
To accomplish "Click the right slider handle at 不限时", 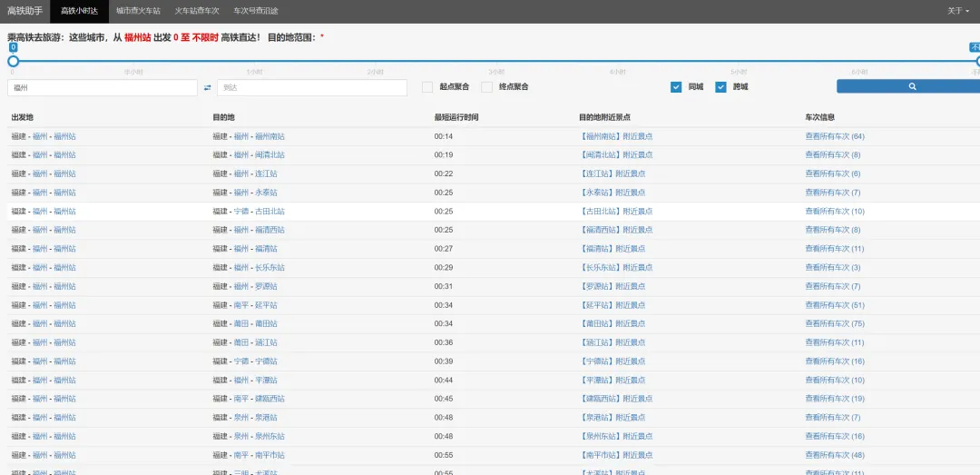I will click(977, 62).
